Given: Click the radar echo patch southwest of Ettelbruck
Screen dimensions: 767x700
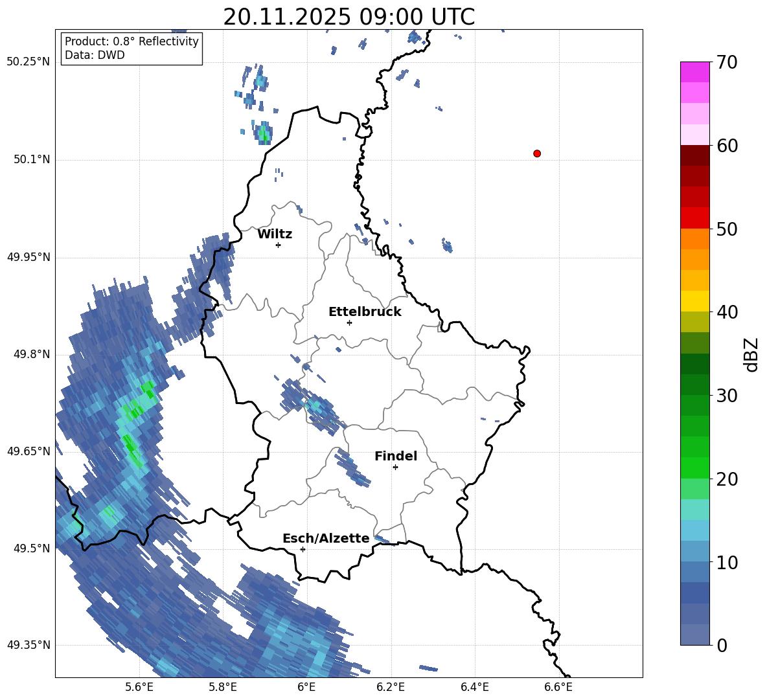Looking at the screenshot, I should (310, 406).
